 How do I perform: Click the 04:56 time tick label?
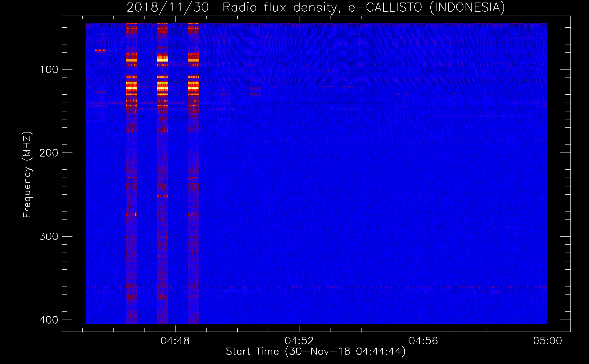(423, 341)
